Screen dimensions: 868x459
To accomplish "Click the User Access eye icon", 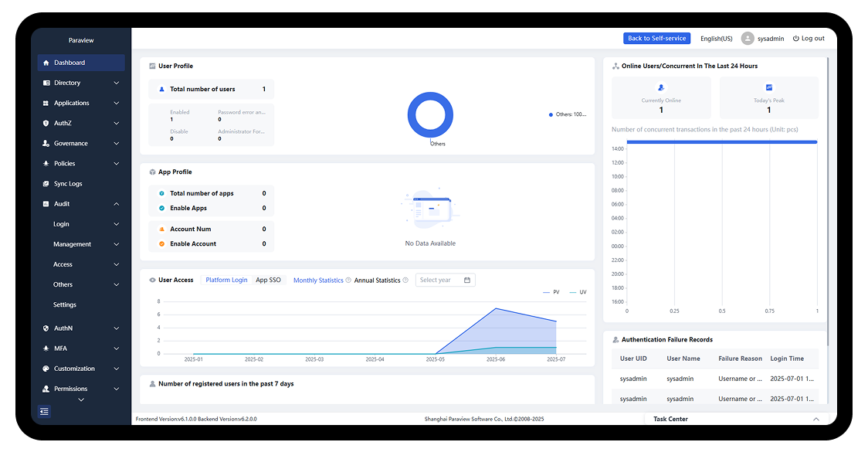I will pyautogui.click(x=152, y=280).
